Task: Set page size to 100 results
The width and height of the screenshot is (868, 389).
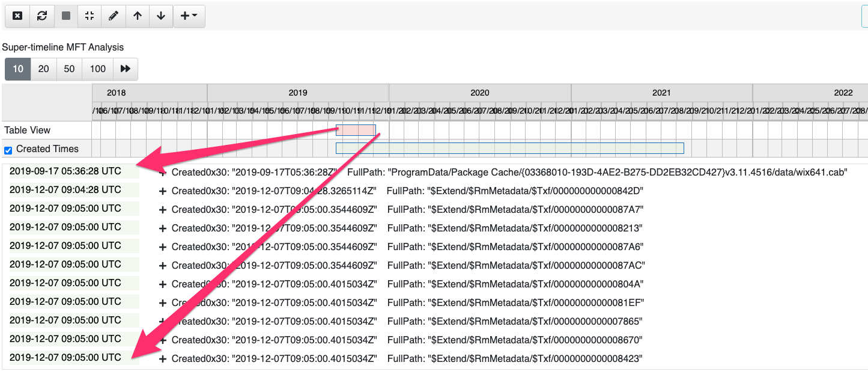Action: point(97,69)
